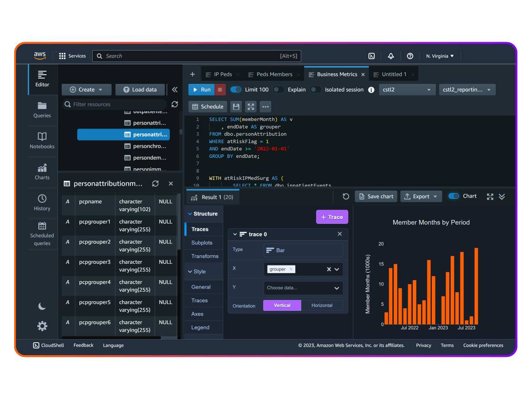Click the Filter resources input field

point(117,104)
